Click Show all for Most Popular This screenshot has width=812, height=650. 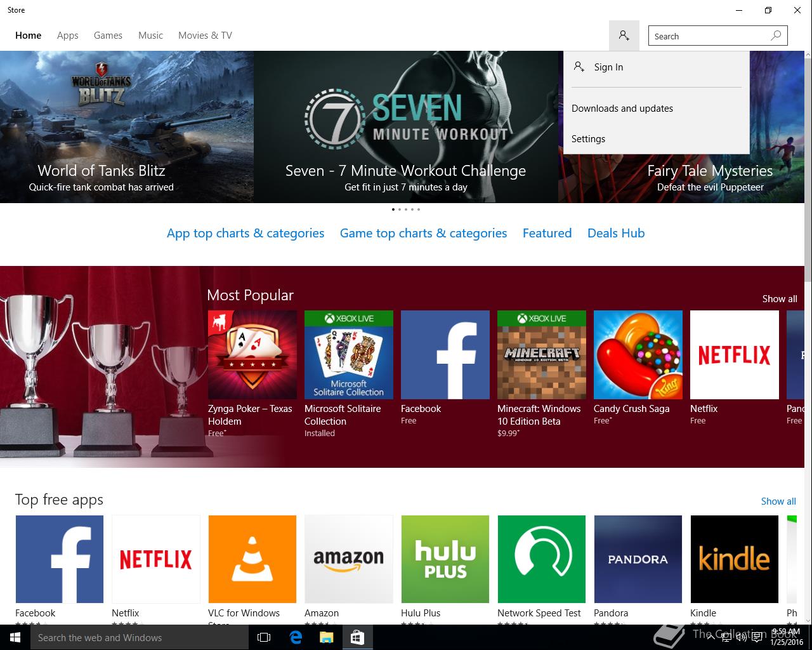tap(780, 299)
